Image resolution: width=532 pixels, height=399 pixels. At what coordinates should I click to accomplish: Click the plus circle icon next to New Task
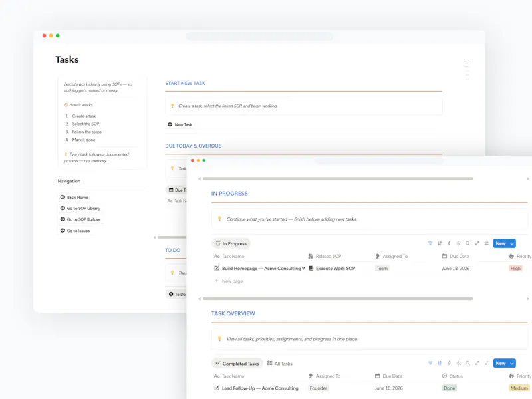pos(170,124)
